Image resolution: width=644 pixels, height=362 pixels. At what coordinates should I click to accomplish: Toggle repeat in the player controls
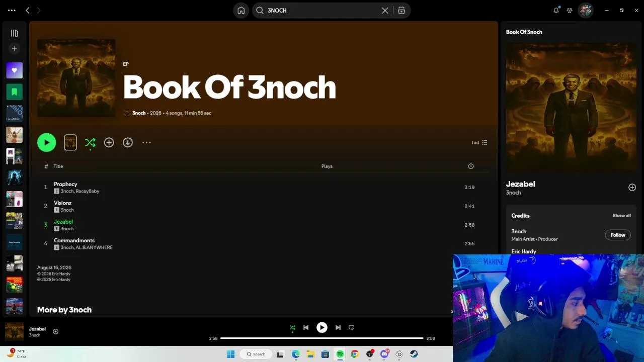point(352,328)
